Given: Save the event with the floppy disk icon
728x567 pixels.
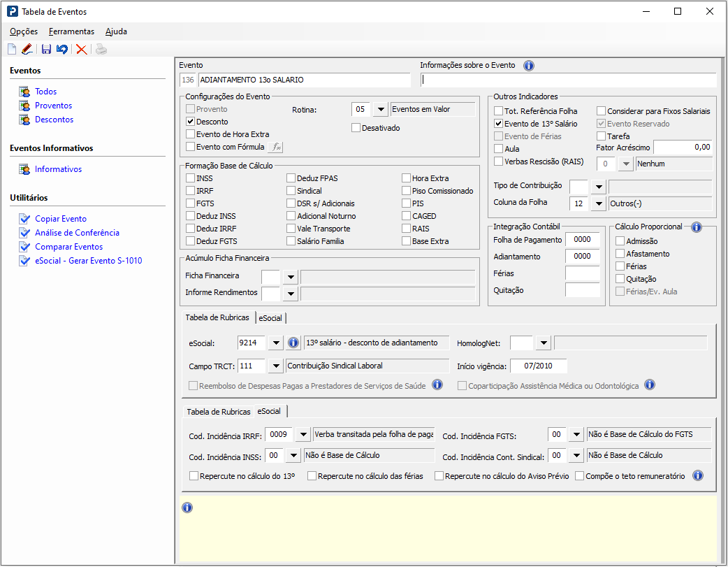Looking at the screenshot, I should point(46,49).
